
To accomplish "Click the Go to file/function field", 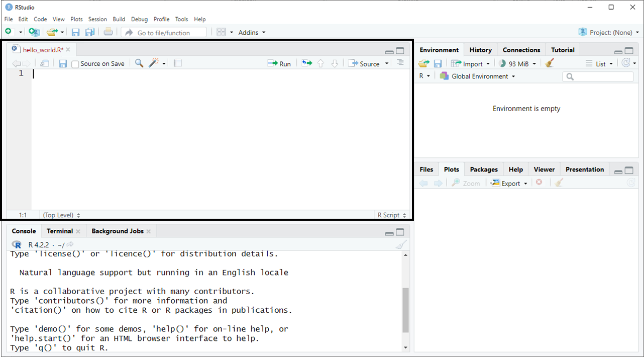I will click(x=164, y=33).
